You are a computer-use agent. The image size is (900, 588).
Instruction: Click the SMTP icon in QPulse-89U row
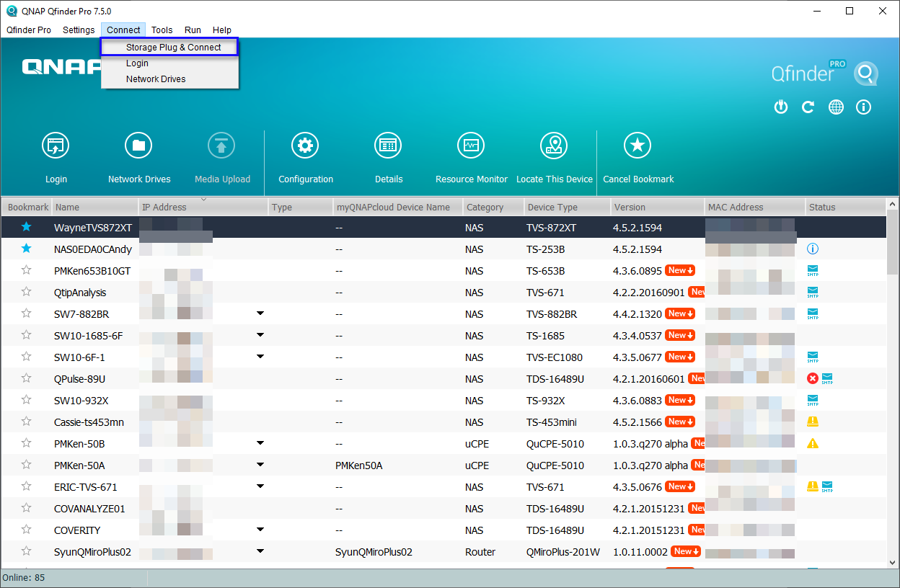click(827, 379)
